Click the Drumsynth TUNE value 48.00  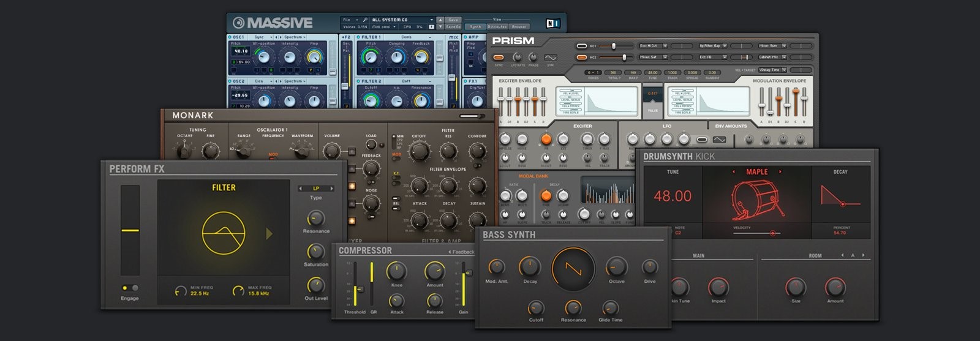[x=673, y=197]
